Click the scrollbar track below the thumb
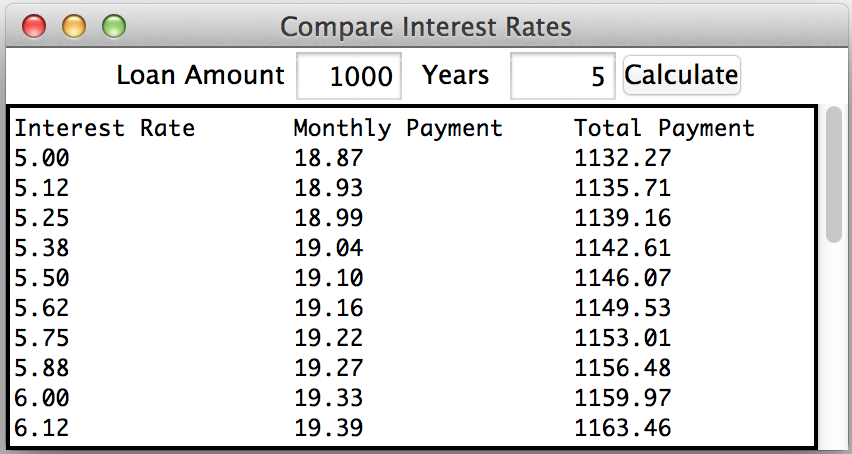This screenshot has height=454, width=852. (x=834, y=350)
